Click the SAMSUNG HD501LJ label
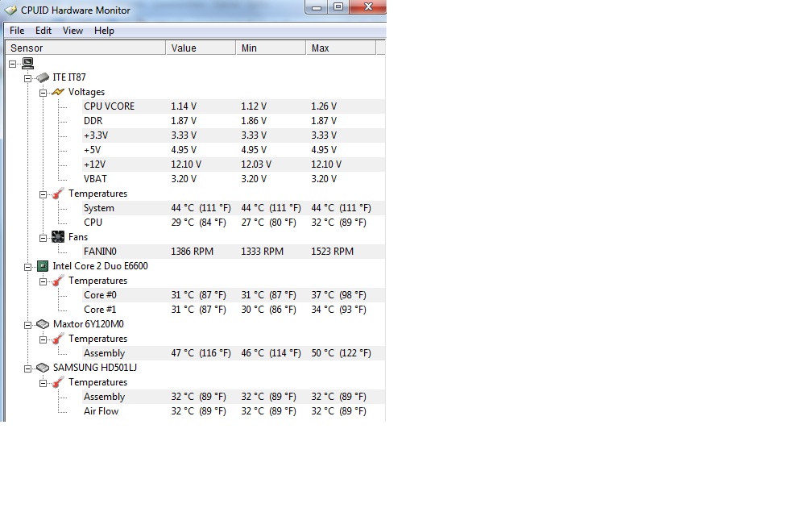Image resolution: width=812 pixels, height=508 pixels. (x=95, y=368)
